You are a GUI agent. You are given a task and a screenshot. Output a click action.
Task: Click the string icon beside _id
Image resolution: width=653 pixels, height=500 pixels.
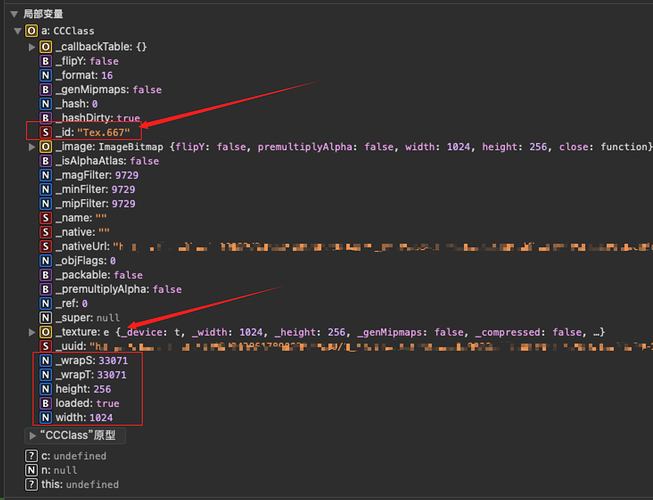[45, 132]
